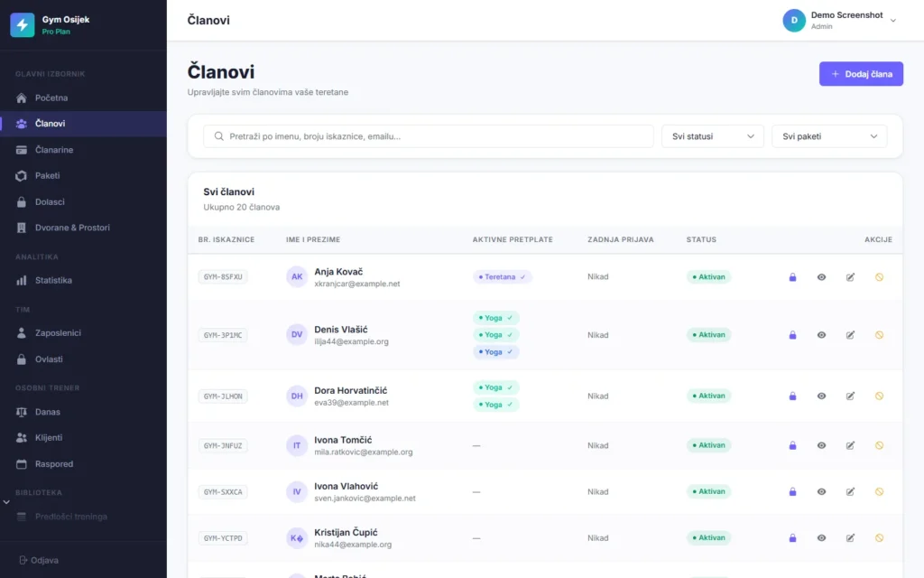Click the D user avatar circle
Viewport: 924px width, 578px height.
[794, 21]
